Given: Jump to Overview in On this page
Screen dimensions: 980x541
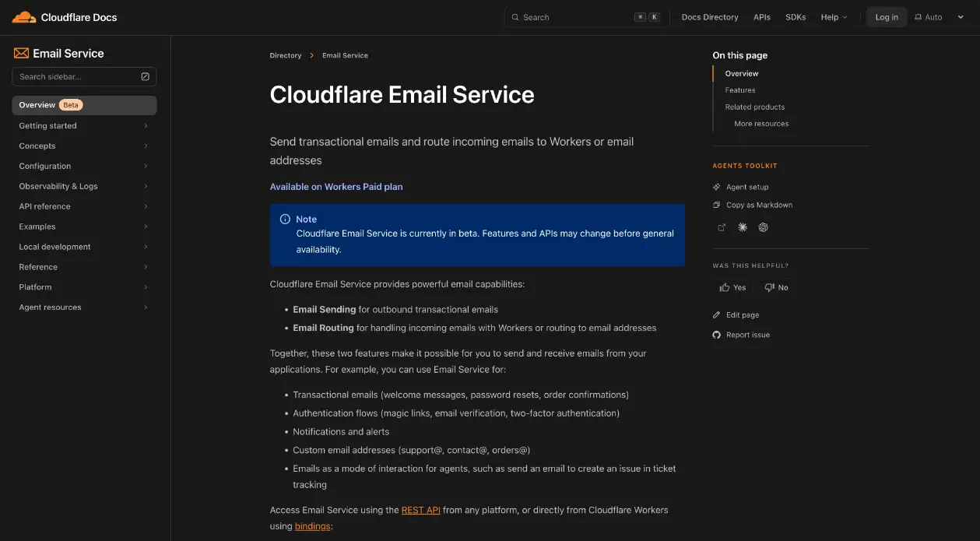Looking at the screenshot, I should click(x=742, y=73).
